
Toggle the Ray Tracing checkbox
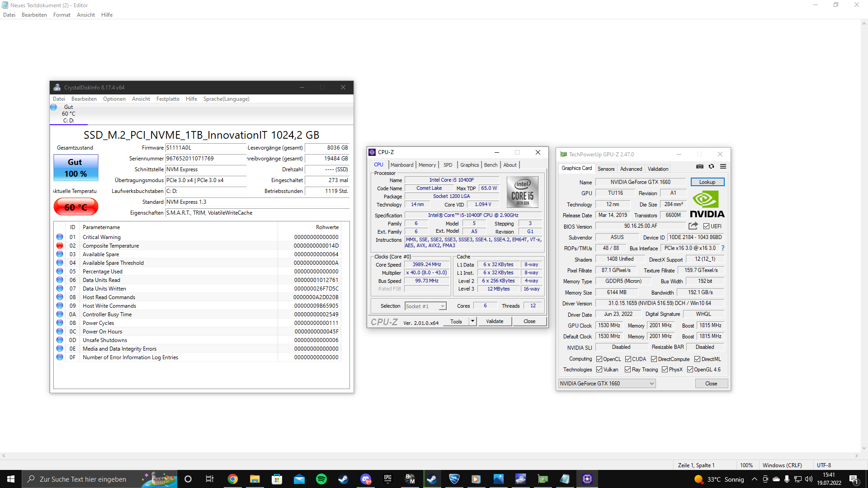[627, 370]
